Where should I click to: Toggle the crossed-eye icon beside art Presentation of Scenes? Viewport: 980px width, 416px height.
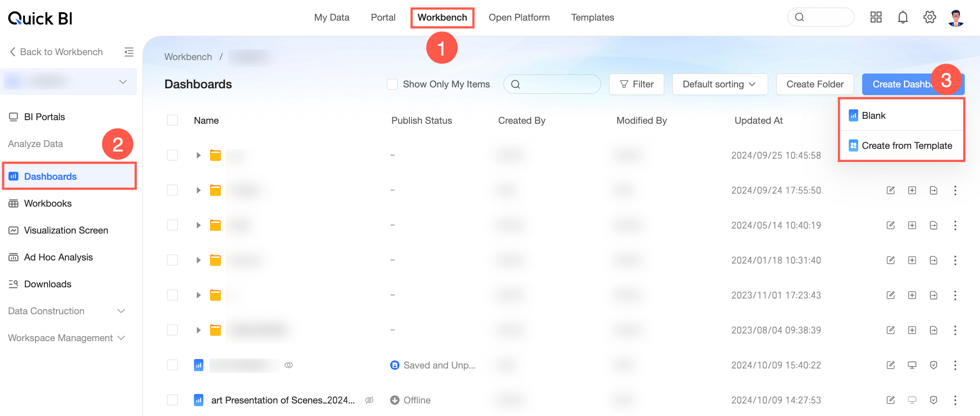(369, 400)
